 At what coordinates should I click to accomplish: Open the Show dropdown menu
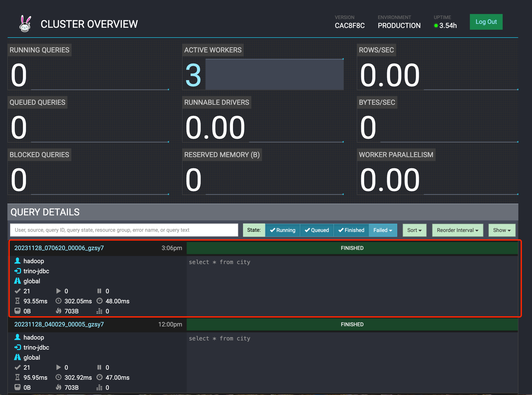tap(502, 230)
